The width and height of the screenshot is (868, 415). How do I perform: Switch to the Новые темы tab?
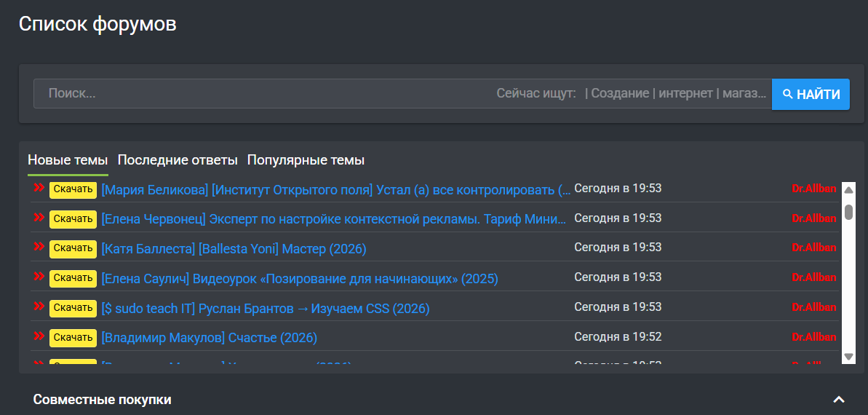(68, 160)
